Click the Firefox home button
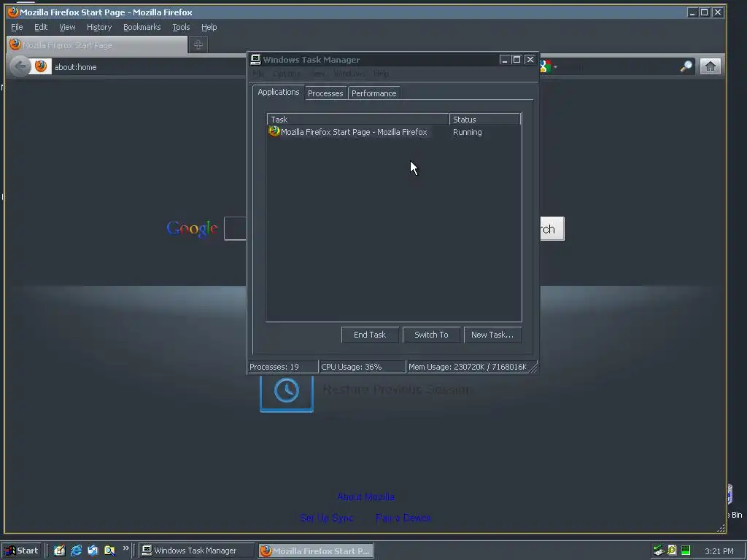747x560 pixels. tap(711, 66)
